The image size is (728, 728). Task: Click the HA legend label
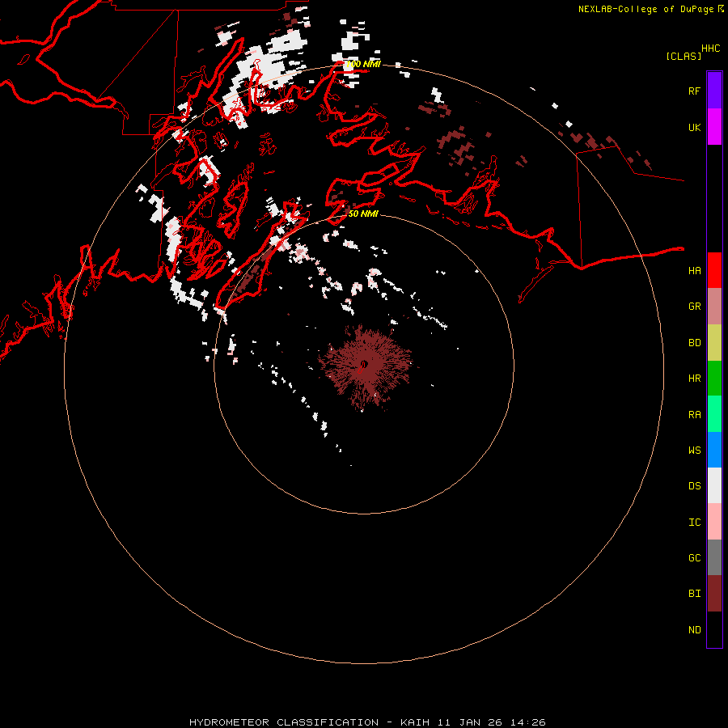694,271
